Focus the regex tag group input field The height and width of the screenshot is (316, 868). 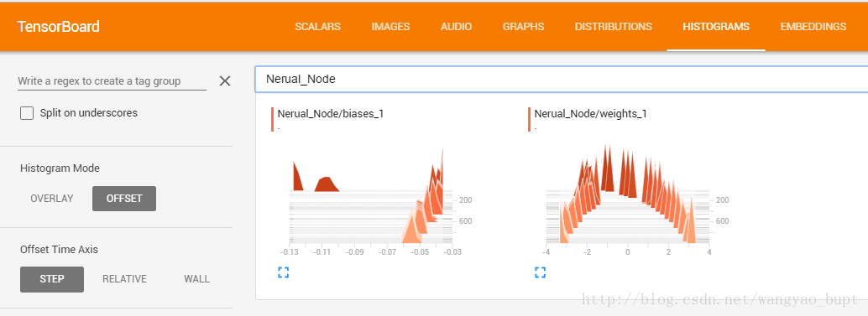pyautogui.click(x=112, y=81)
